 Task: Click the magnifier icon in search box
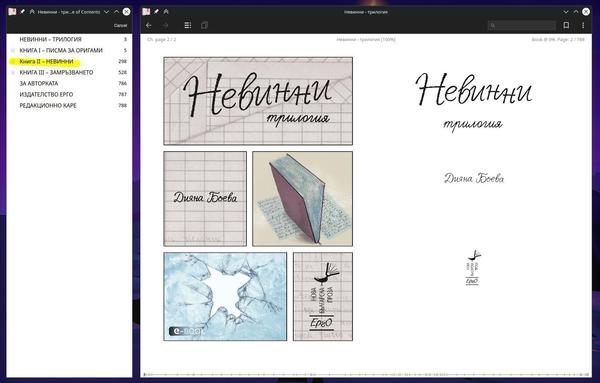click(x=493, y=26)
